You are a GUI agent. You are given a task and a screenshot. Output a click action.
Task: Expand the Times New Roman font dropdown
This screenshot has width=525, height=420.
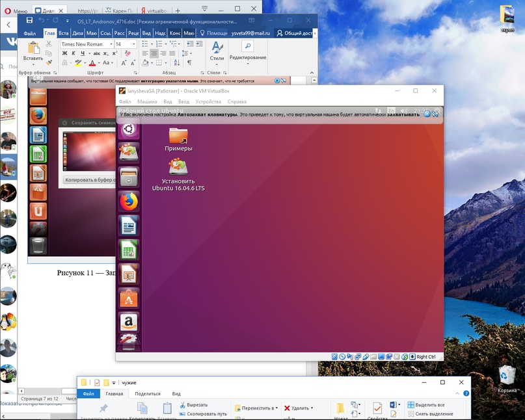(x=111, y=44)
